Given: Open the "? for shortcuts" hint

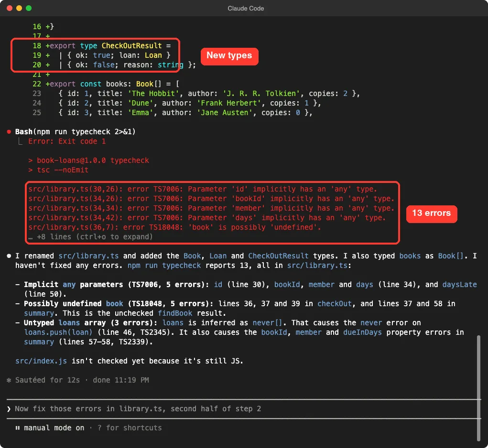Looking at the screenshot, I should tap(130, 428).
